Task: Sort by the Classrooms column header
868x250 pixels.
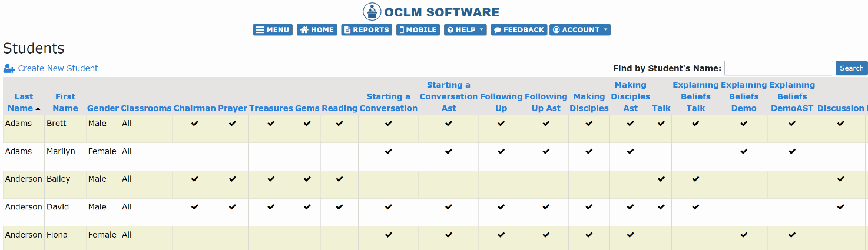Action: point(146,108)
